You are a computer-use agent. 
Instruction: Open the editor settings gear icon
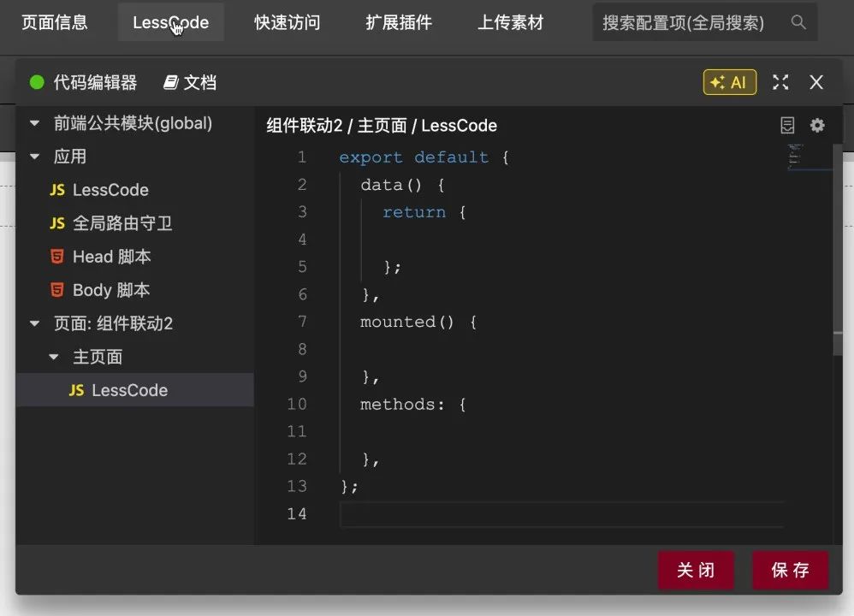(817, 125)
